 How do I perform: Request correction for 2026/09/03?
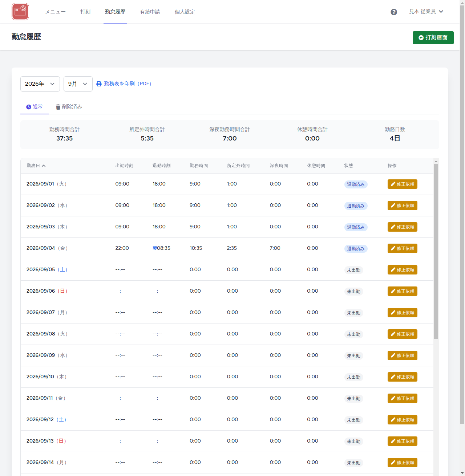click(403, 227)
